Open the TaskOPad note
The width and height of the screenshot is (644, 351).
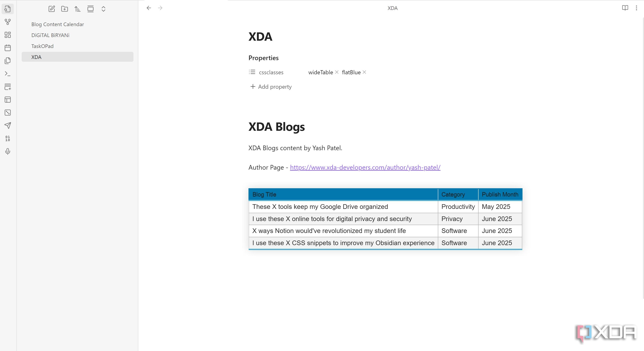point(42,46)
